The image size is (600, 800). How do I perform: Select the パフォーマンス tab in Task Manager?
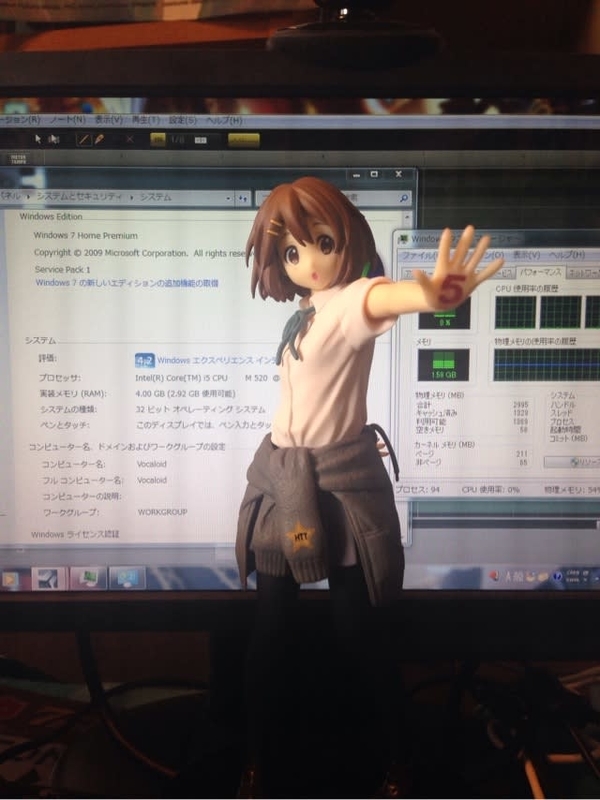click(540, 272)
